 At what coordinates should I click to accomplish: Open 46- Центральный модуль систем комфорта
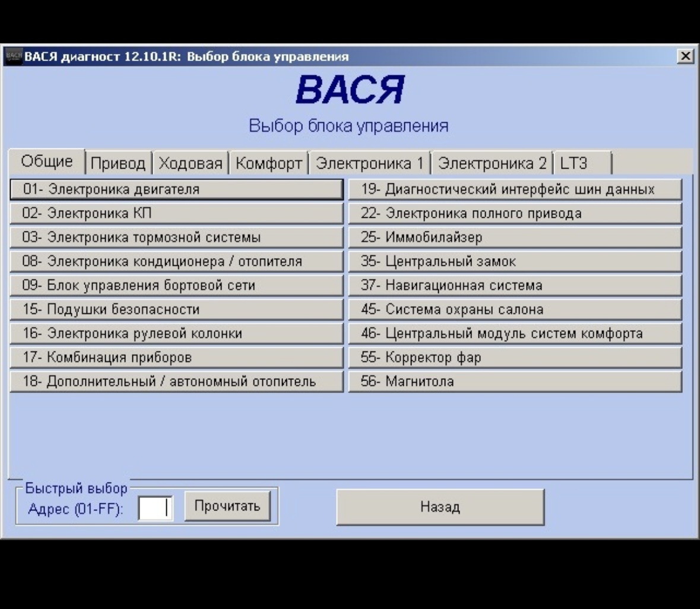point(515,334)
